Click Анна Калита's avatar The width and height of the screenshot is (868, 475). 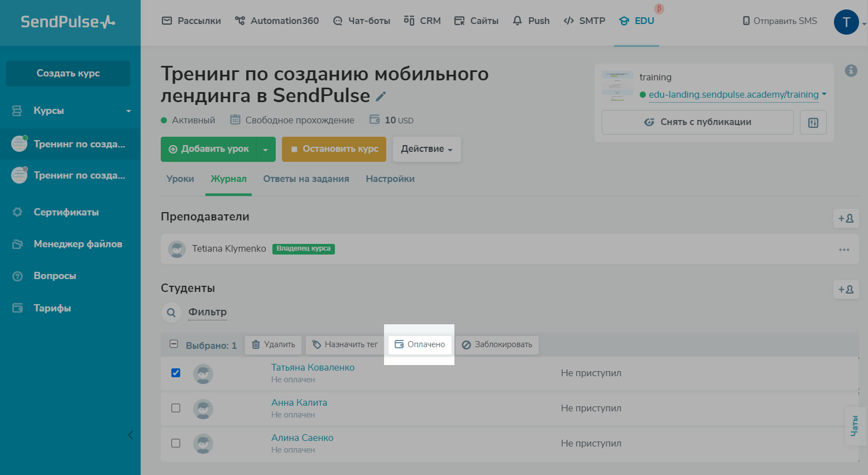point(203,409)
